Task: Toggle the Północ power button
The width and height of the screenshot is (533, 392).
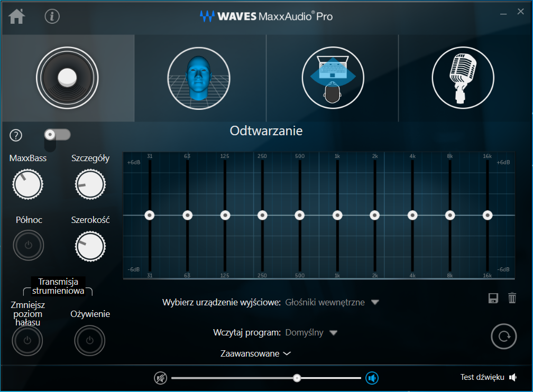Action: tap(28, 245)
